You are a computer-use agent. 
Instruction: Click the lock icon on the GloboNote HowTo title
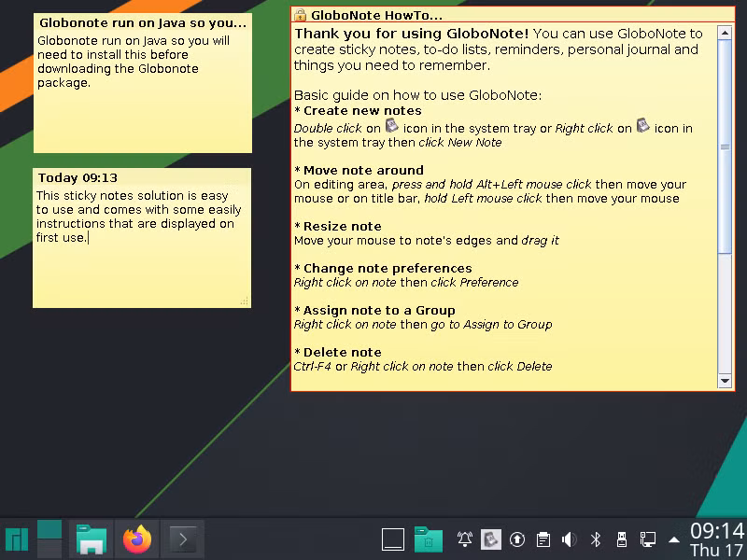(300, 15)
